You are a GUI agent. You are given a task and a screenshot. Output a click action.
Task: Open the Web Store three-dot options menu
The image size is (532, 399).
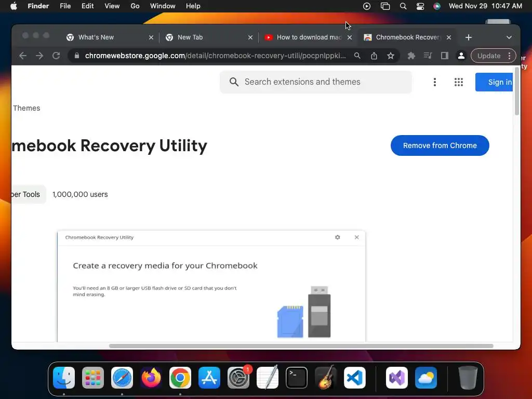point(435,82)
